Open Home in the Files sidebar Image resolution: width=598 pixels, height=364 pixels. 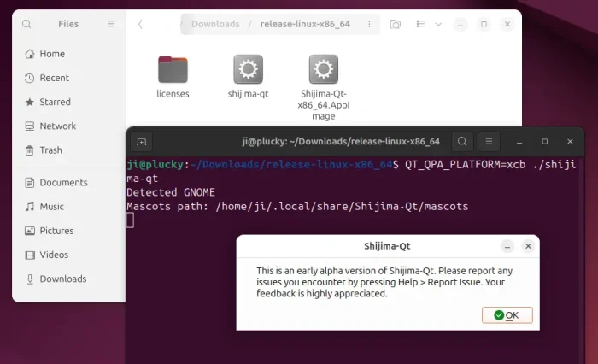71,54
